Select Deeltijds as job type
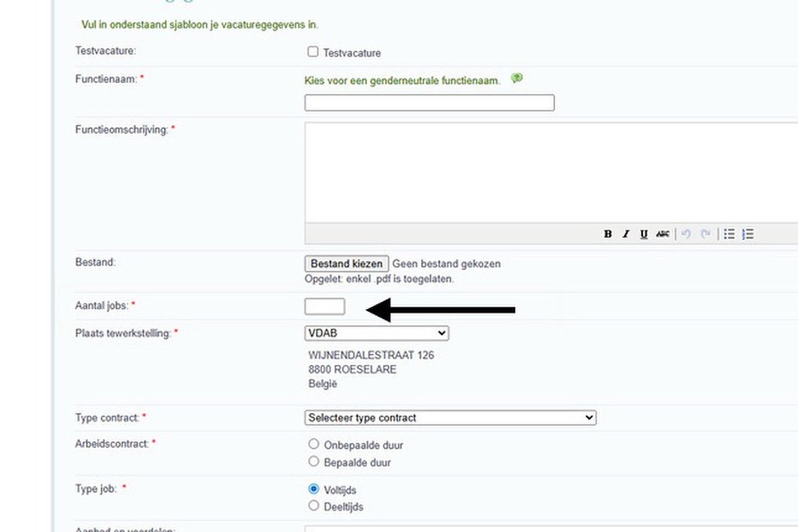 (314, 506)
